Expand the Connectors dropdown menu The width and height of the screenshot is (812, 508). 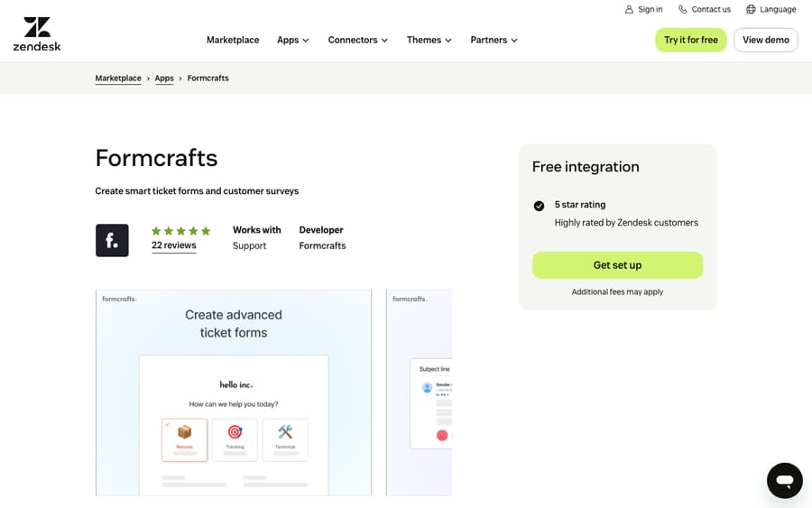pos(358,40)
